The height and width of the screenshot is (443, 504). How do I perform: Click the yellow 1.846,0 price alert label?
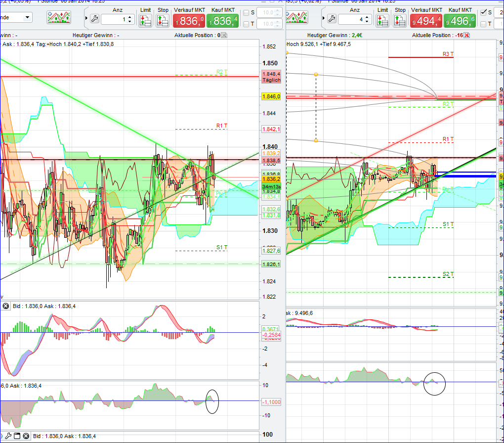pos(271,96)
